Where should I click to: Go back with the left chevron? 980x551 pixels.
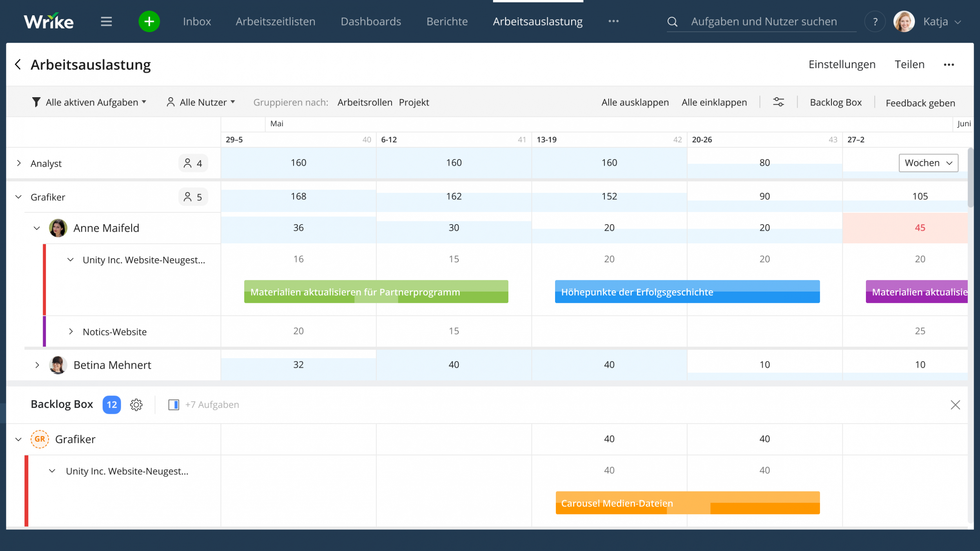point(18,64)
